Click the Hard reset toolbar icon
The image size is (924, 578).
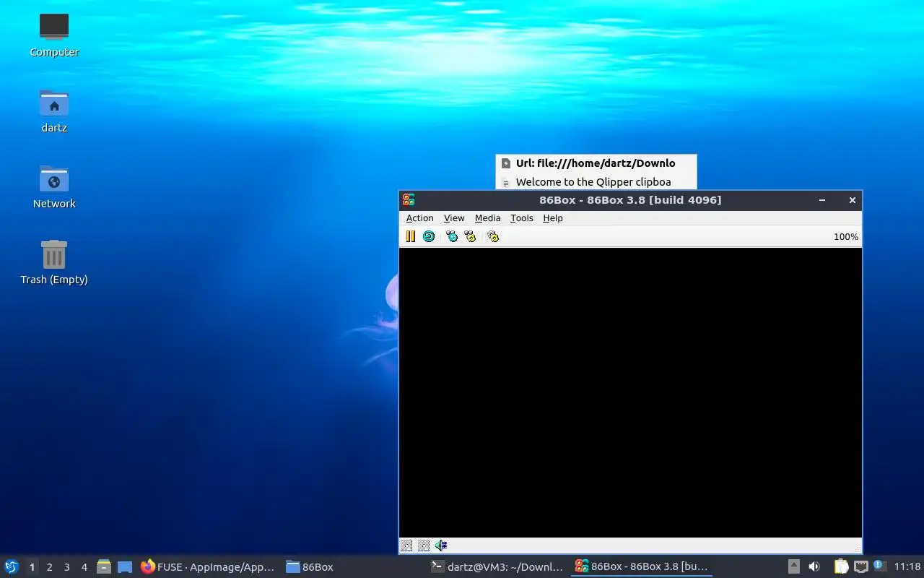pos(429,236)
